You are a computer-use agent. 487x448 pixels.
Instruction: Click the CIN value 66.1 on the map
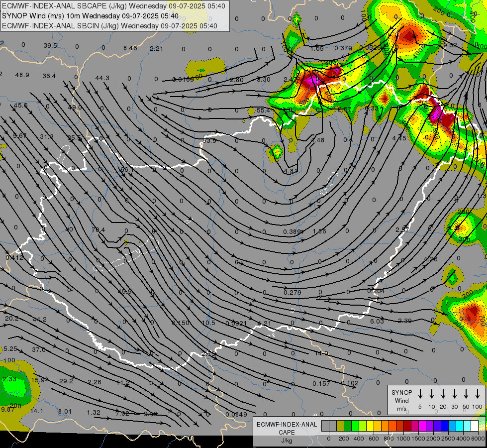[126, 170]
